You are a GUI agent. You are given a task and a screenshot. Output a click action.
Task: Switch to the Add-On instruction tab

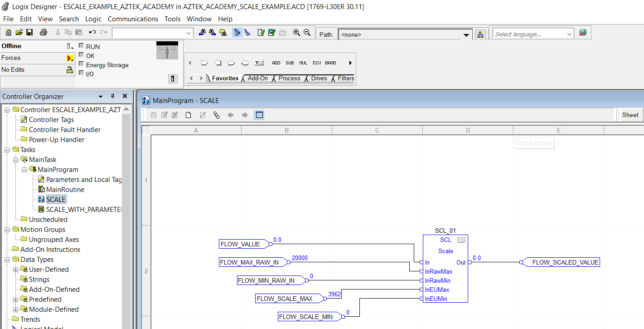pyautogui.click(x=257, y=79)
